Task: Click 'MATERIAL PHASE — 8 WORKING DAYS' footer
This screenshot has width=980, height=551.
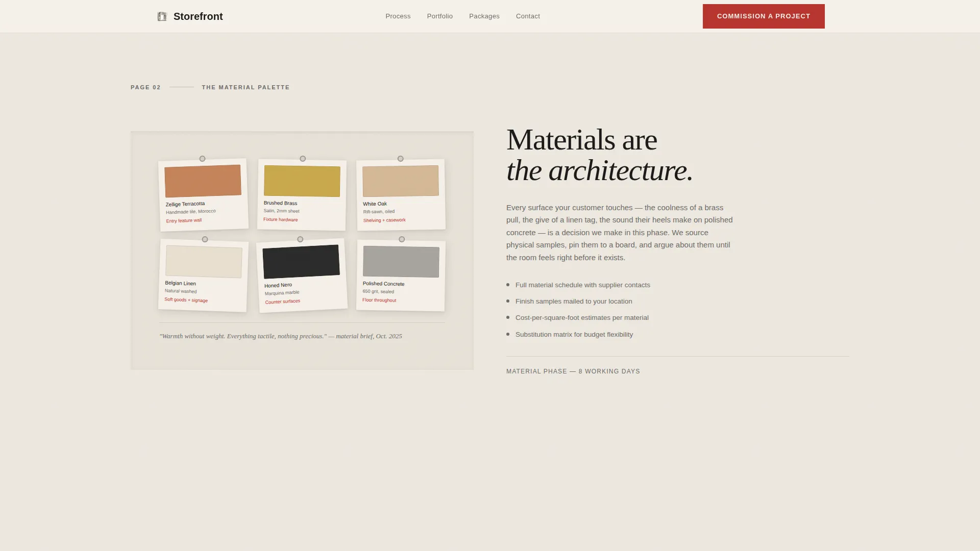Action: click(x=573, y=371)
